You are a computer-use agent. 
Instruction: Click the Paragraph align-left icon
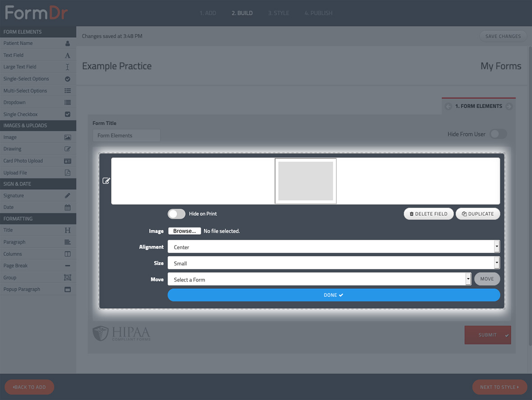point(68,242)
